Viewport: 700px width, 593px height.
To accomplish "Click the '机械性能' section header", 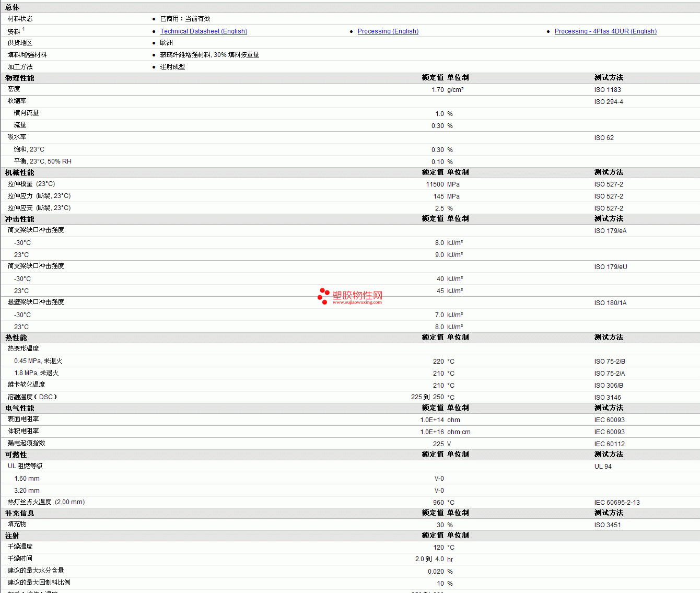I will pyautogui.click(x=20, y=172).
